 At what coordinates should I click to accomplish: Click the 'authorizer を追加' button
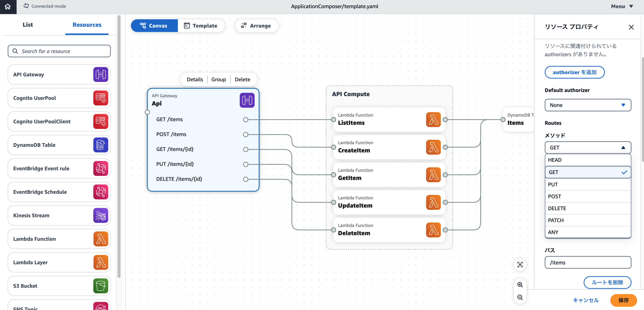[x=575, y=72]
